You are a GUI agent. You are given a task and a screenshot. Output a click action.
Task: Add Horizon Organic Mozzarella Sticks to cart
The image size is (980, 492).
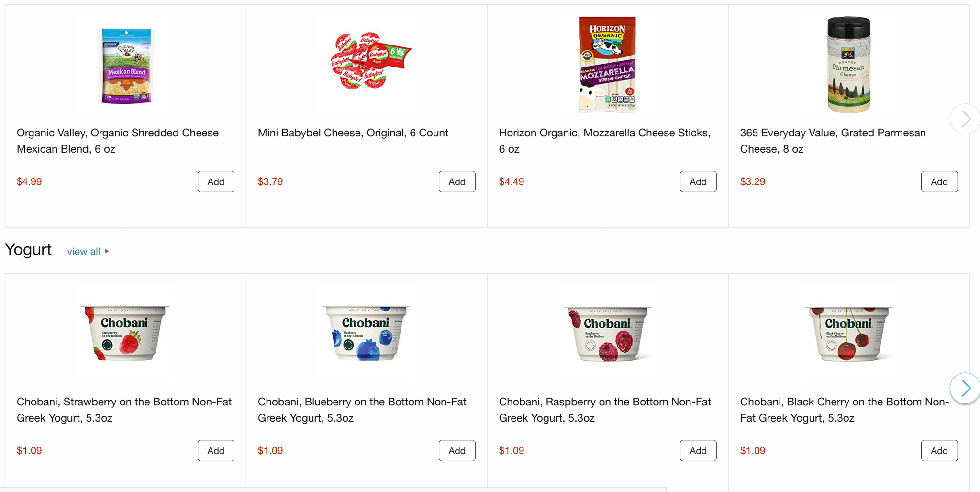[698, 181]
